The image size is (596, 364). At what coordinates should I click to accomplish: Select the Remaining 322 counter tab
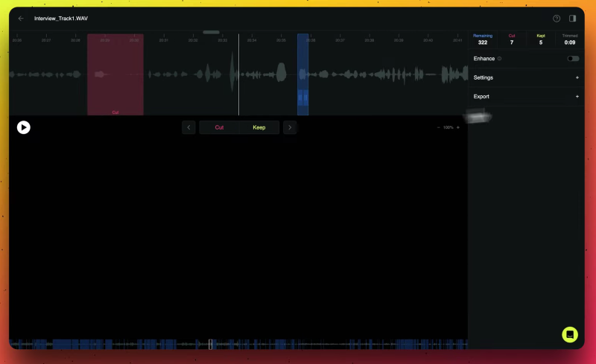[483, 39]
